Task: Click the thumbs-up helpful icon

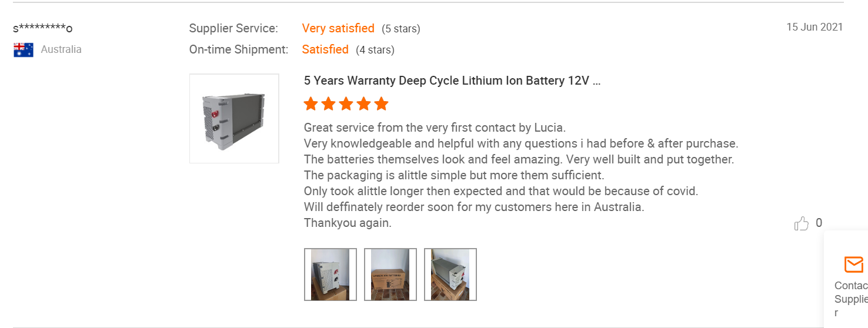Action: tap(802, 223)
